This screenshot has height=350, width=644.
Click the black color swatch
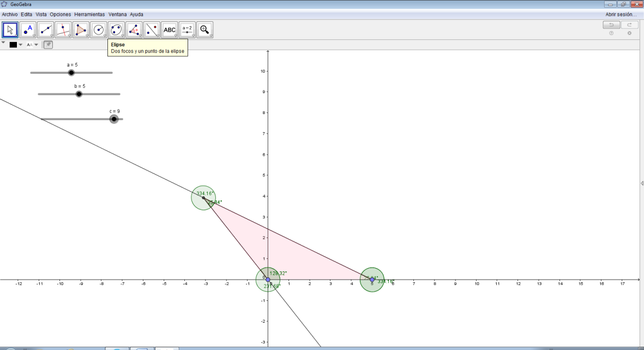tap(13, 45)
